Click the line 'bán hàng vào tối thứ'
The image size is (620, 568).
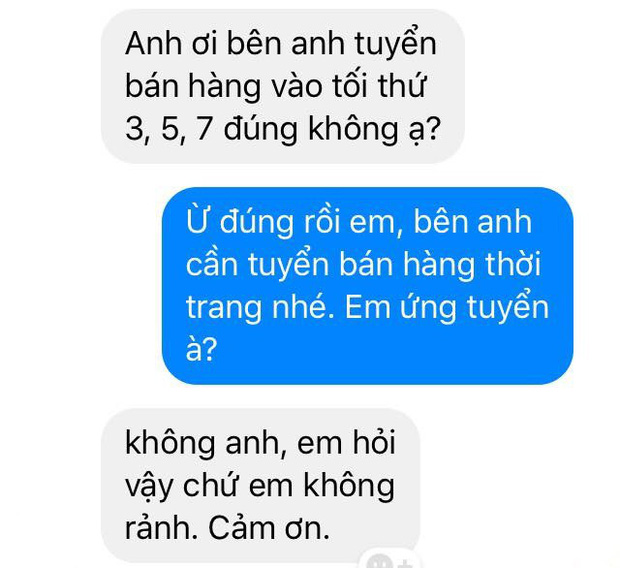(x=276, y=86)
